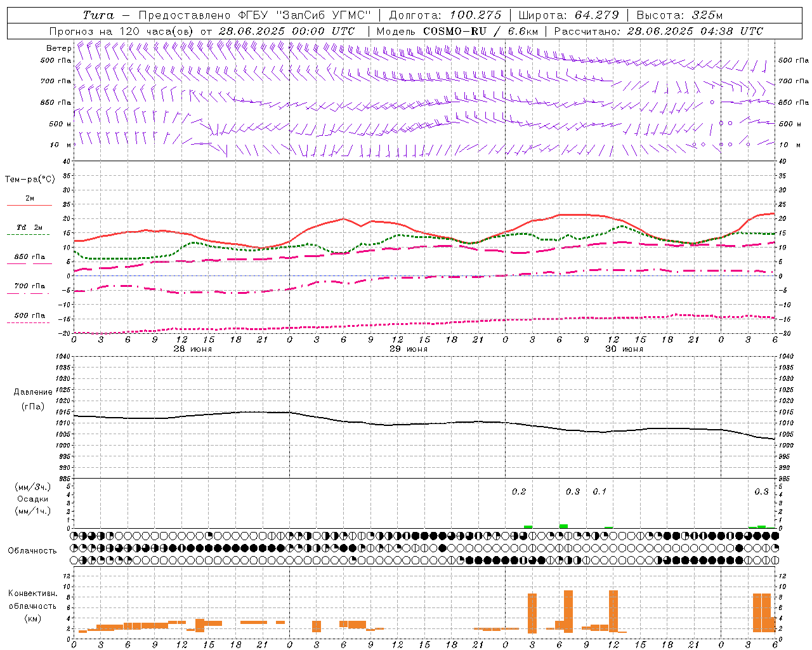Click the "Рассчитано: 28.06.2025 04:38 UTC" timestamp
Viewport: 812px width, 650px height.
coord(658,31)
